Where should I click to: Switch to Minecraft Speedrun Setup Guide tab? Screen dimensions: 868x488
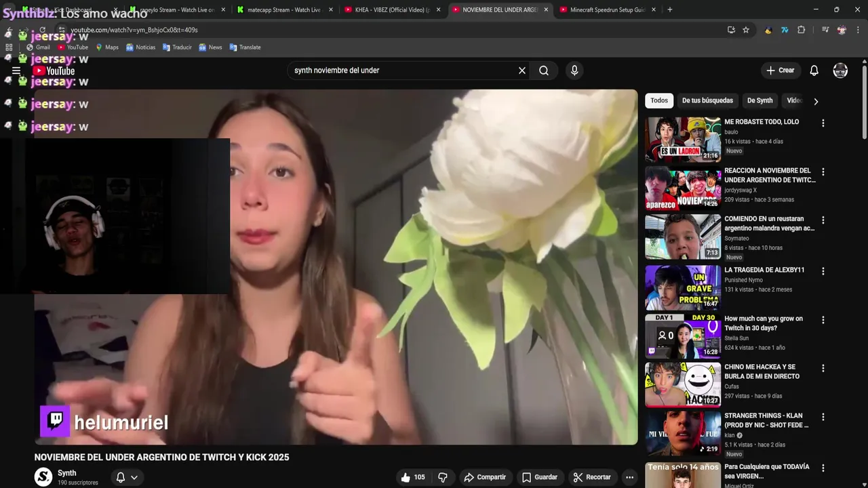tap(607, 9)
